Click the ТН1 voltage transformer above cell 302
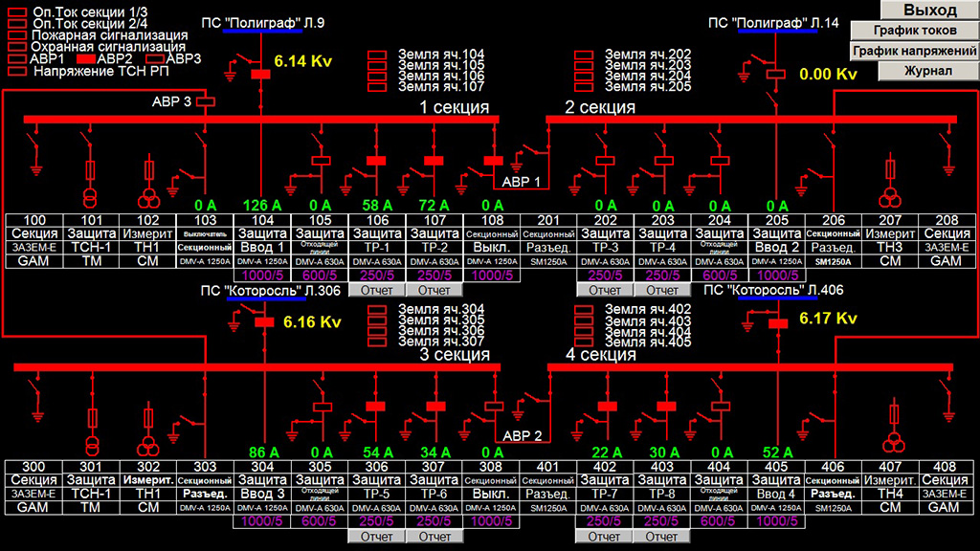Image resolution: width=980 pixels, height=551 pixels. click(x=148, y=446)
